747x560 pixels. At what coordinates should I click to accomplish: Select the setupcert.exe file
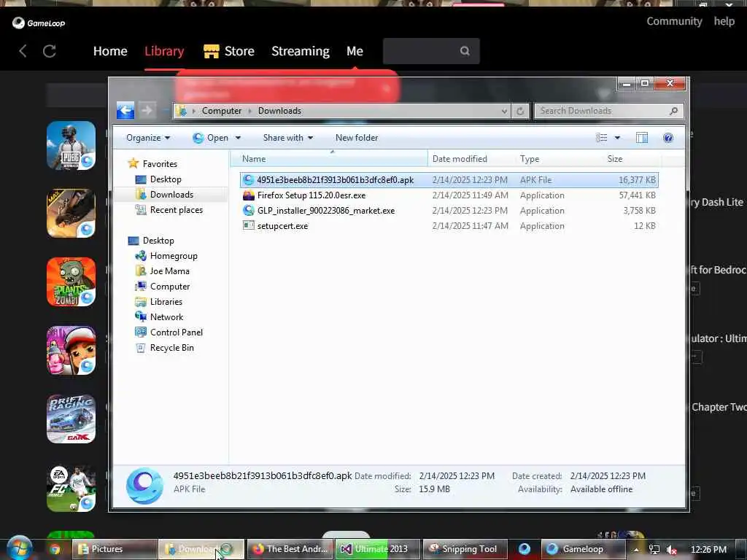pos(449,226)
